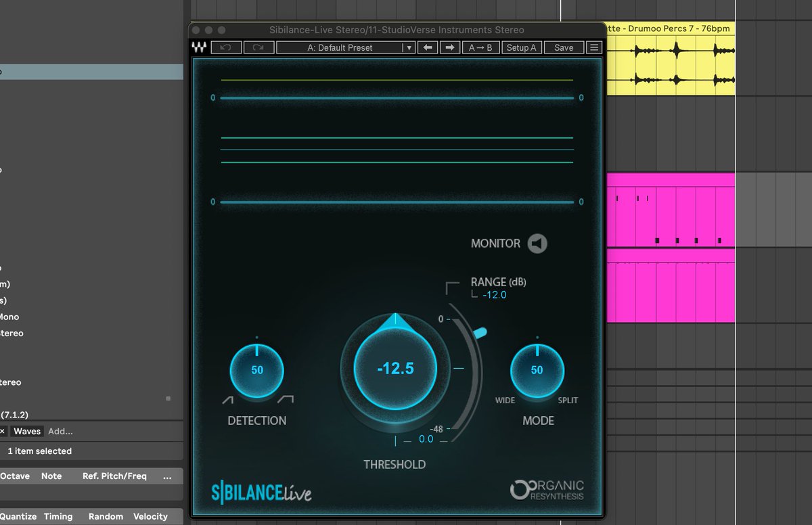Load the previous preset with left arrow
Image resolution: width=812 pixels, height=525 pixels.
427,47
